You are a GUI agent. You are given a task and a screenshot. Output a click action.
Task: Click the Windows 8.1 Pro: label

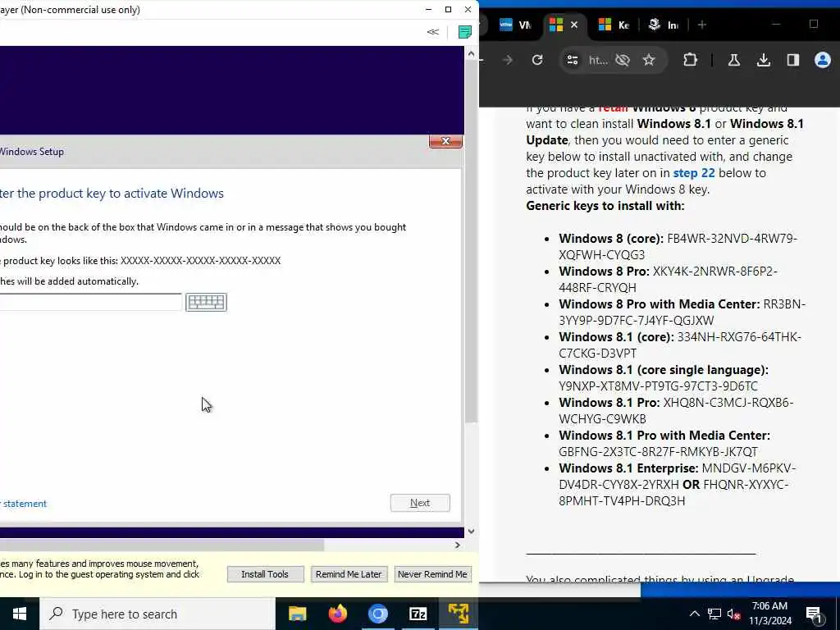pos(609,402)
